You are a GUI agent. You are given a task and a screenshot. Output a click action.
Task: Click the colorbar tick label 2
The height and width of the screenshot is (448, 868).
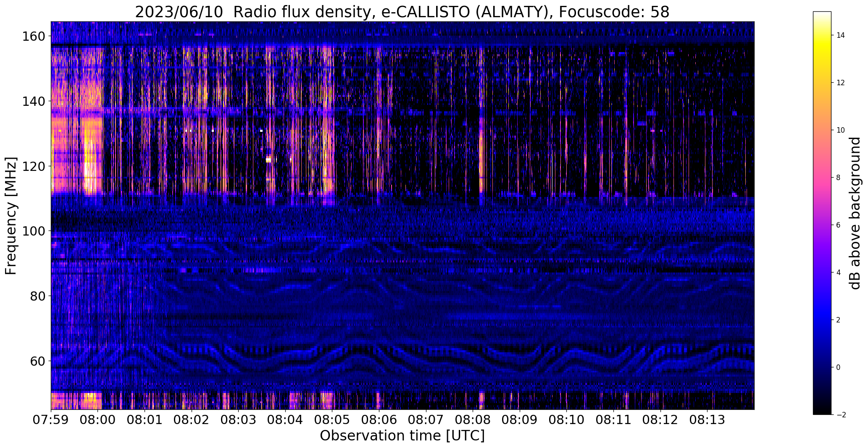pyautogui.click(x=838, y=320)
